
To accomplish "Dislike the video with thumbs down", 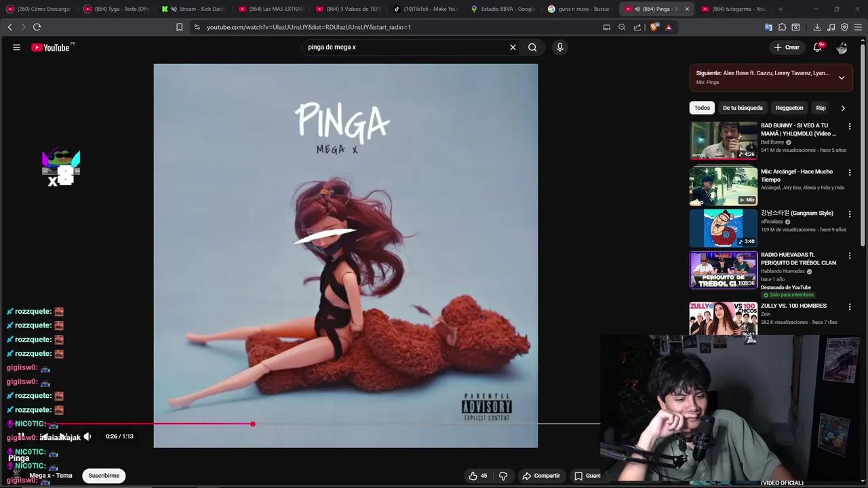I will (503, 476).
